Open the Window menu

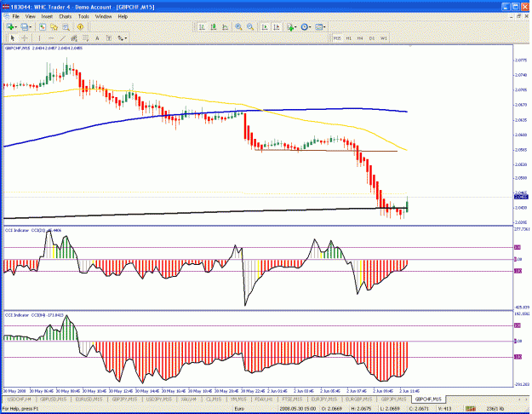pos(103,16)
